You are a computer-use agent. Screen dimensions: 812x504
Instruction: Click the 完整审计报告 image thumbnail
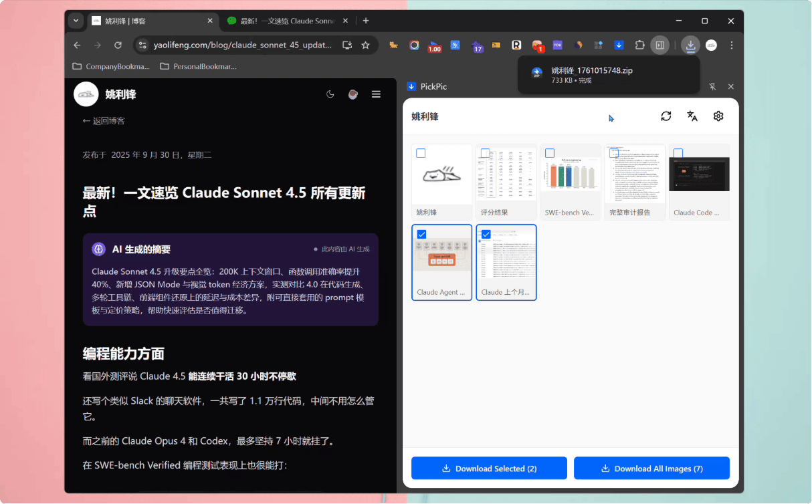click(x=635, y=175)
